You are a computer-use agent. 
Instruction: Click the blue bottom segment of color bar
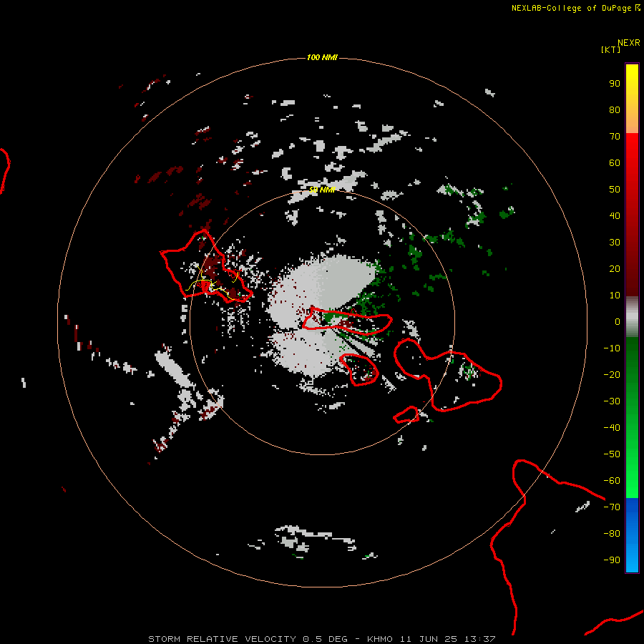(x=632, y=535)
